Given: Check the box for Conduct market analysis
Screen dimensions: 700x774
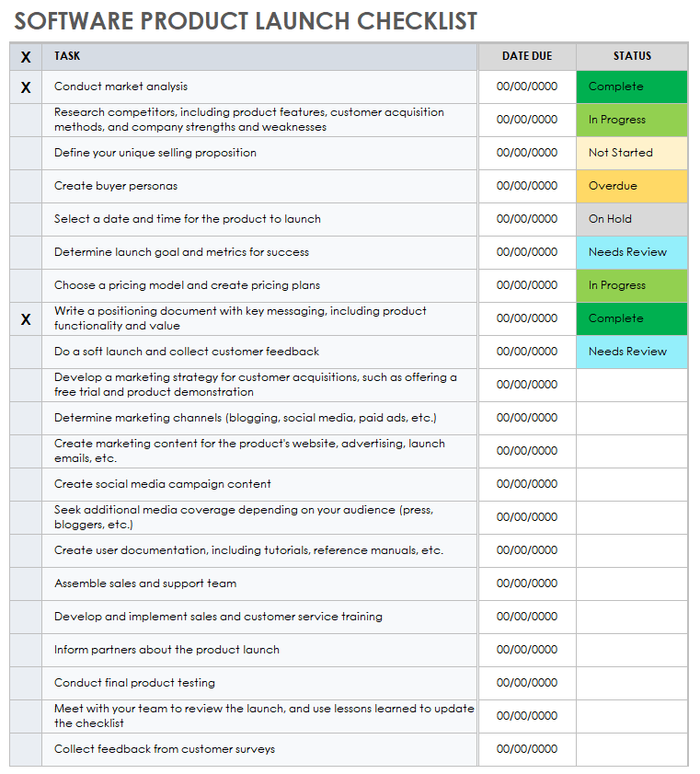Looking at the screenshot, I should tap(26, 87).
